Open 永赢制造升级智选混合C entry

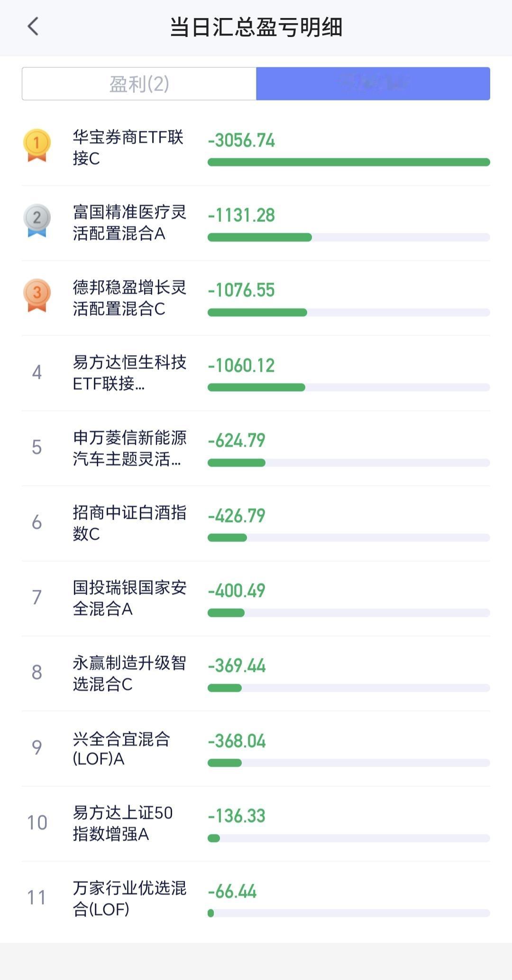click(256, 673)
